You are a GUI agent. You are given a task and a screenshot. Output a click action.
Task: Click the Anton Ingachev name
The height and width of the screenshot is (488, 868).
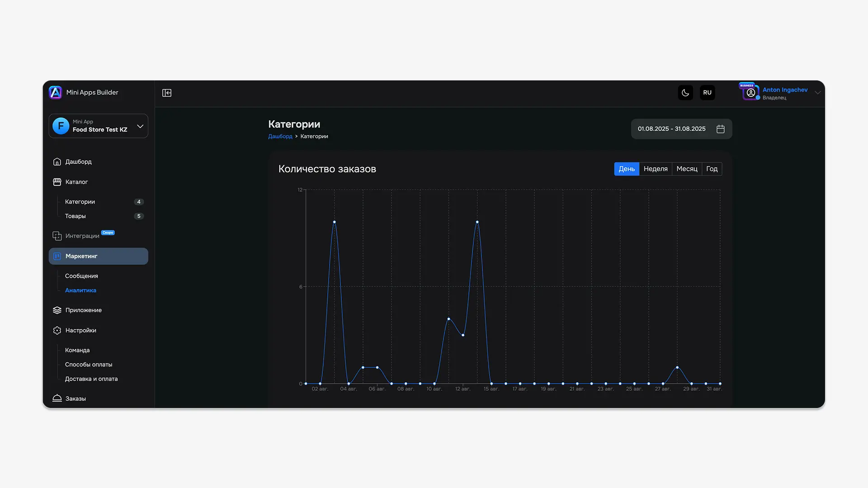click(x=785, y=90)
